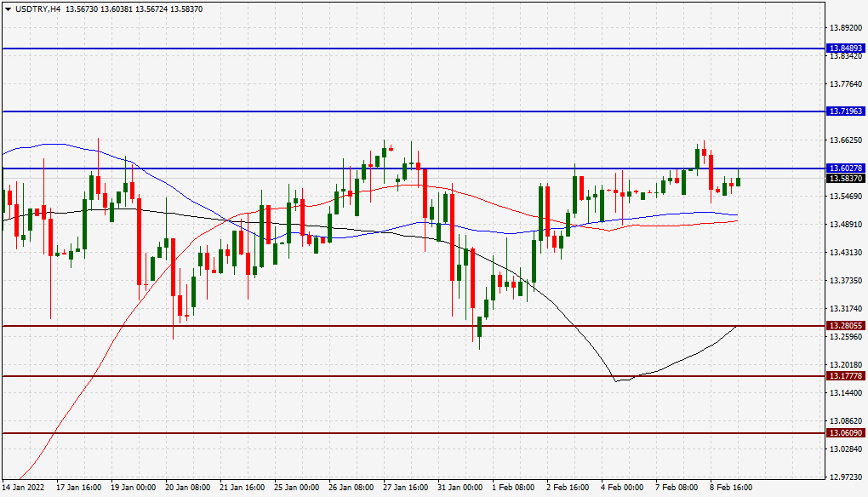The image size is (868, 497).
Task: Select the blue horizontal line at 13.71963
Action: (425, 111)
